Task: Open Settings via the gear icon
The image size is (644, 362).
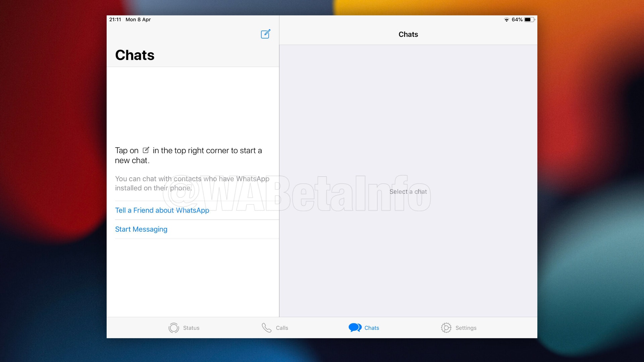Action: (x=446, y=328)
